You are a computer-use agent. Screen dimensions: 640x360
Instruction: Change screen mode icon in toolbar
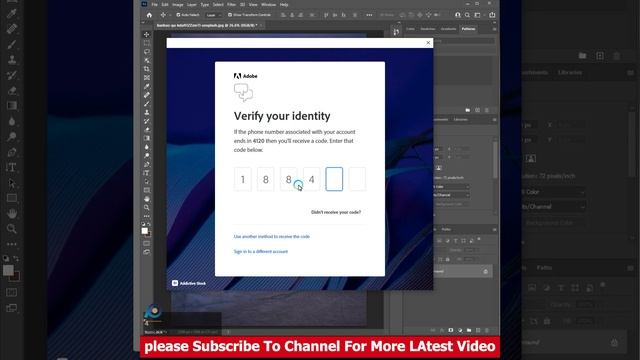147,252
